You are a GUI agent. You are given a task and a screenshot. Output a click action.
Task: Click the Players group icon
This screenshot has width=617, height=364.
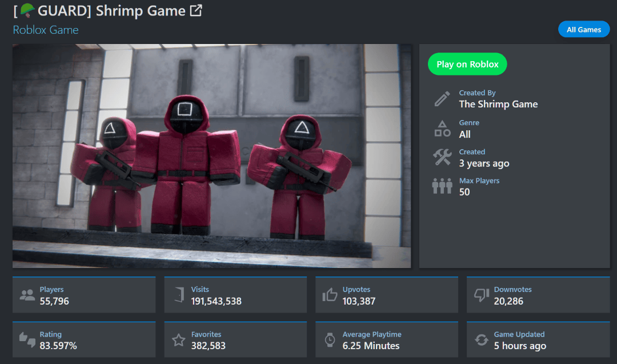27,295
